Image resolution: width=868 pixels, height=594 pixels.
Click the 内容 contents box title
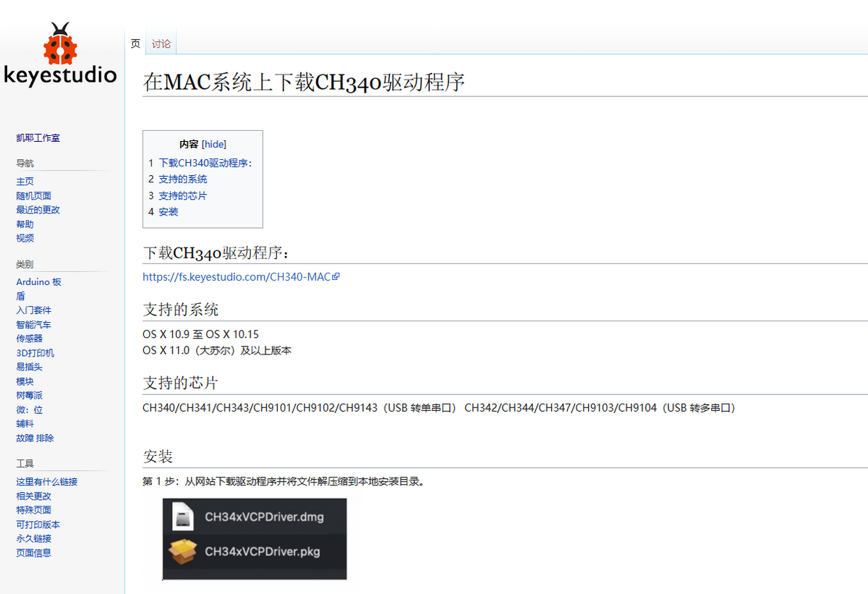(x=189, y=145)
